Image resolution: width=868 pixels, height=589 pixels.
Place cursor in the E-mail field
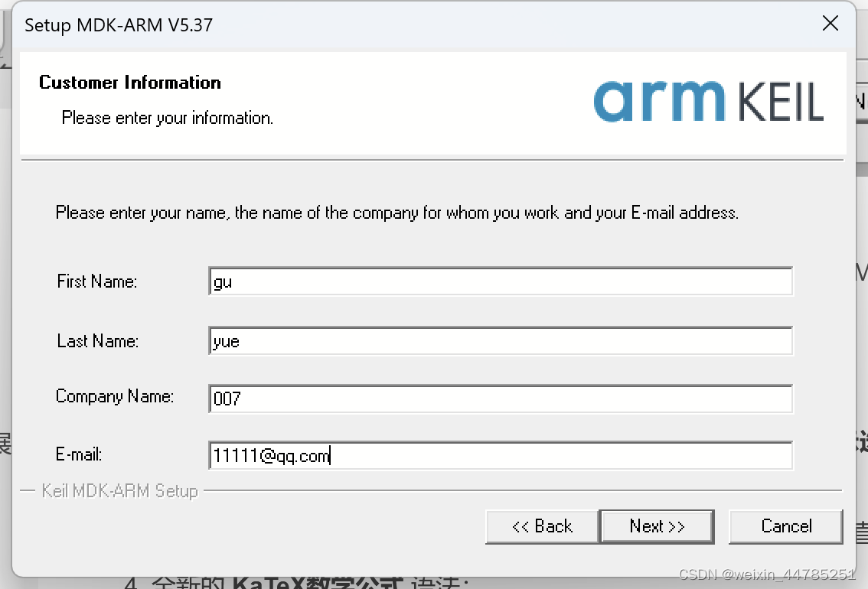pyautogui.click(x=501, y=456)
